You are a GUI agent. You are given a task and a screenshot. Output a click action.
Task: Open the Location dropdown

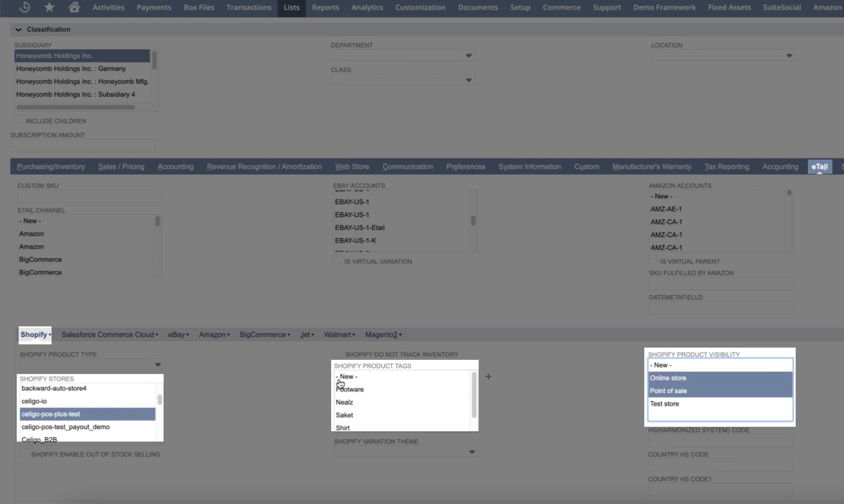pyautogui.click(x=723, y=55)
